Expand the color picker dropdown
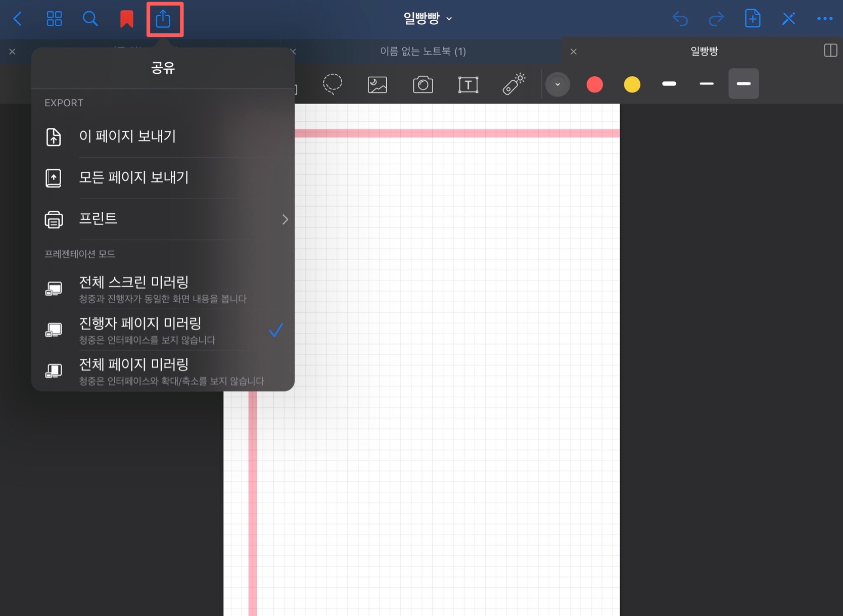 pos(557,84)
